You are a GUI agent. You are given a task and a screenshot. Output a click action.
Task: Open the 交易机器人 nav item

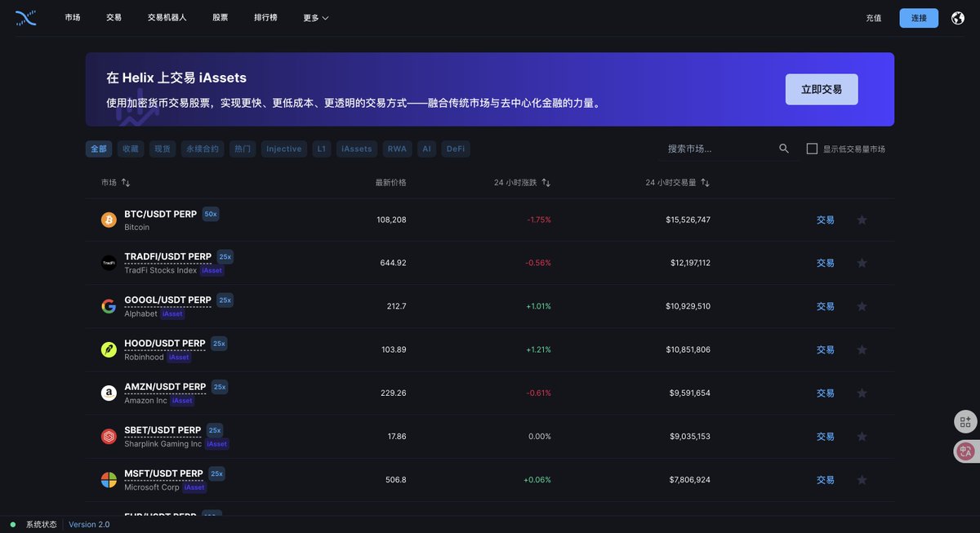point(167,18)
